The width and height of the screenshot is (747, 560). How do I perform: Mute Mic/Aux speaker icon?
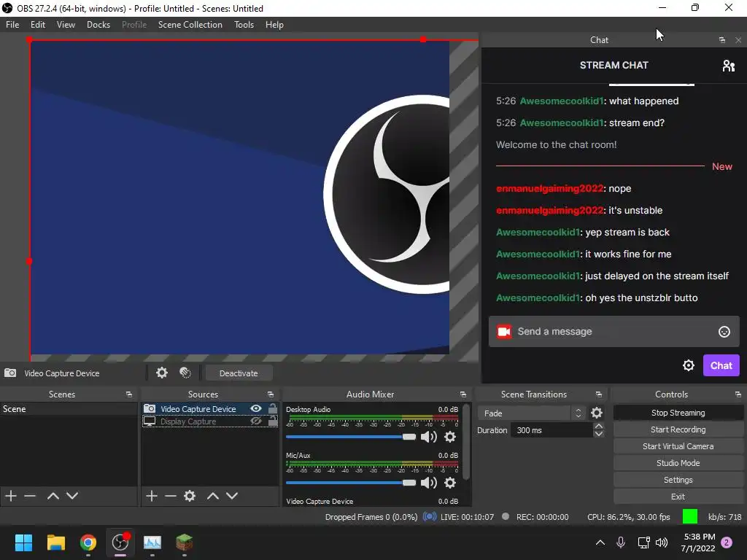(x=428, y=483)
